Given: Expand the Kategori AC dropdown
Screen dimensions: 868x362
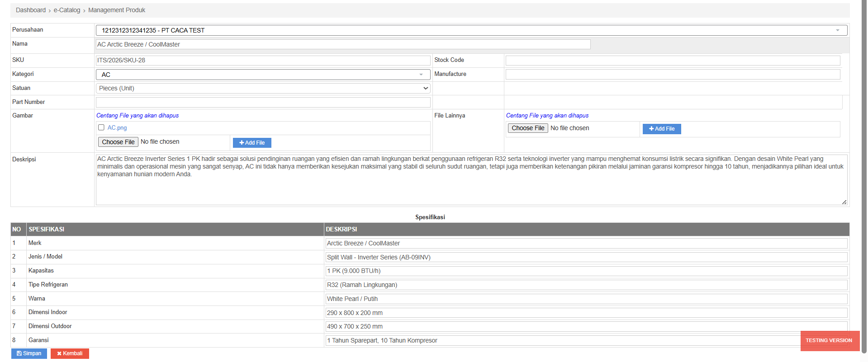Looking at the screenshot, I should coord(263,75).
